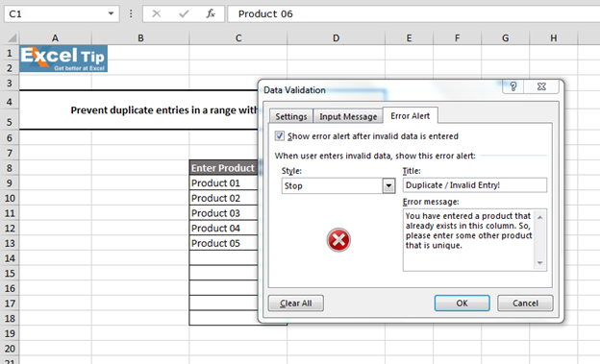Click the error message scroll up arrow

point(540,217)
